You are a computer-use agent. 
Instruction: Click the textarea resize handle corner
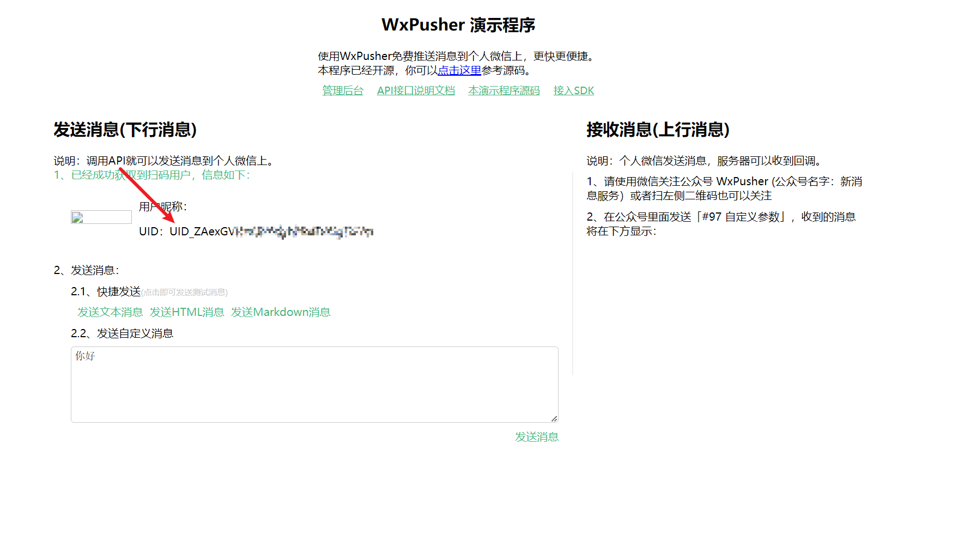[554, 418]
